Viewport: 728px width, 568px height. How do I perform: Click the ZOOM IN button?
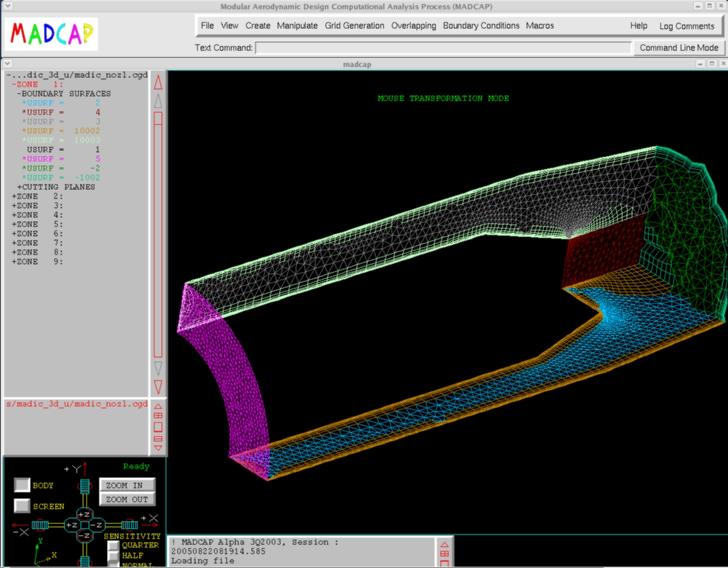(x=127, y=485)
